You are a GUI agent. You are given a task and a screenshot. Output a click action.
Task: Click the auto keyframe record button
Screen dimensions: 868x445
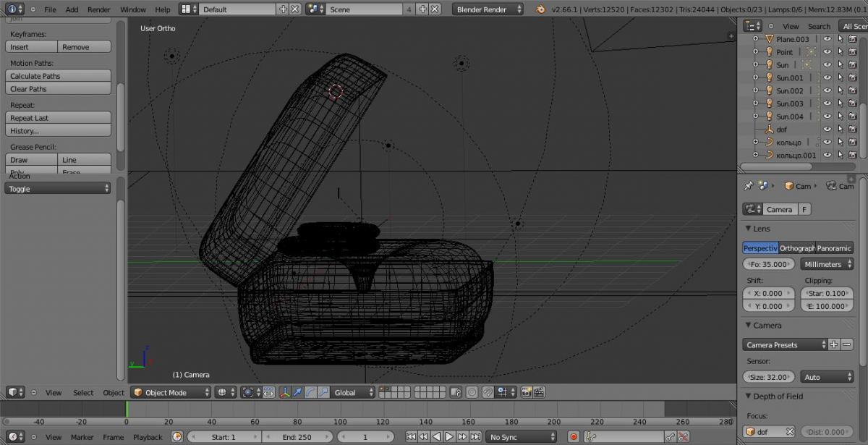coord(574,437)
